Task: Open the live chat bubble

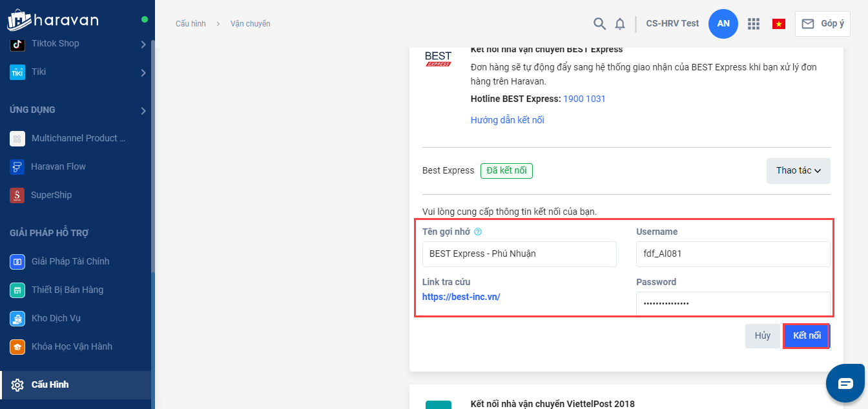Action: click(845, 383)
